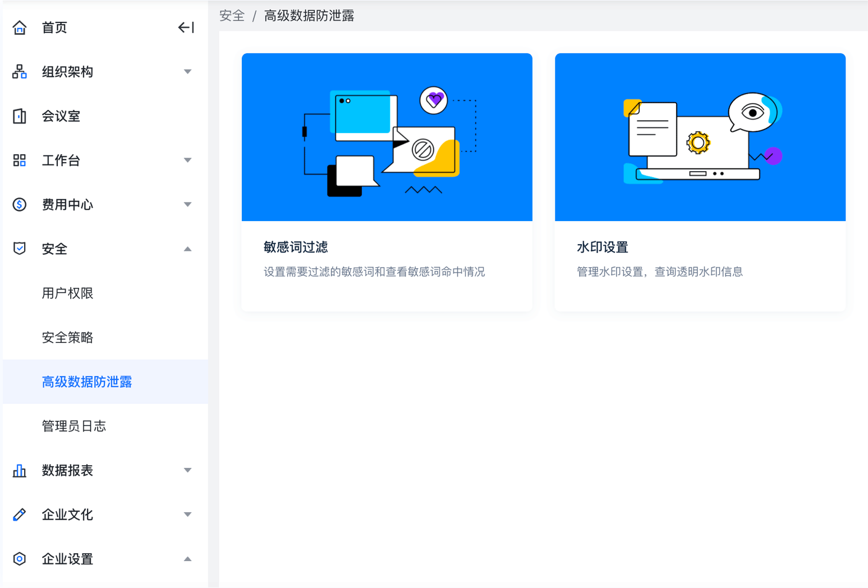Click the 费用中心 dollar coin icon
This screenshot has width=868, height=588.
[20, 205]
